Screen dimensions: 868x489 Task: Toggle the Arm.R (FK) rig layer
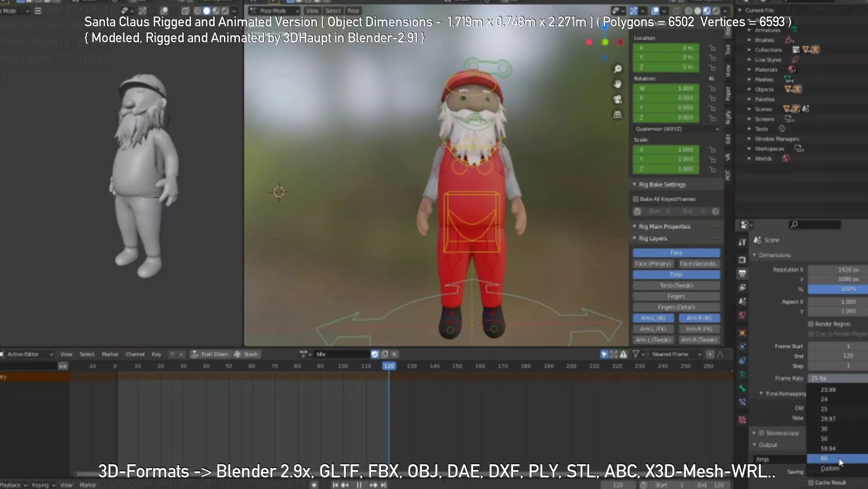coord(699,329)
